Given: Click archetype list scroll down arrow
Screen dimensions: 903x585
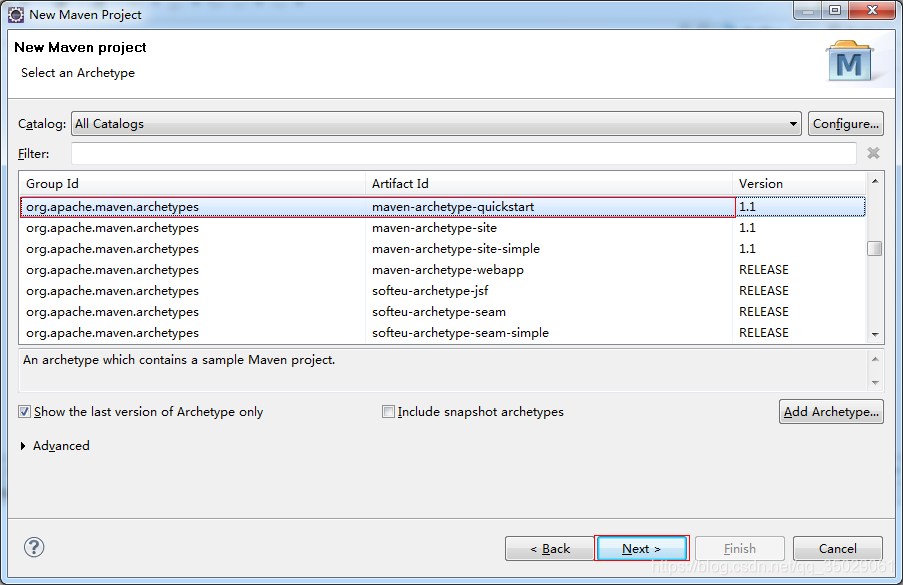Looking at the screenshot, I should click(x=875, y=335).
